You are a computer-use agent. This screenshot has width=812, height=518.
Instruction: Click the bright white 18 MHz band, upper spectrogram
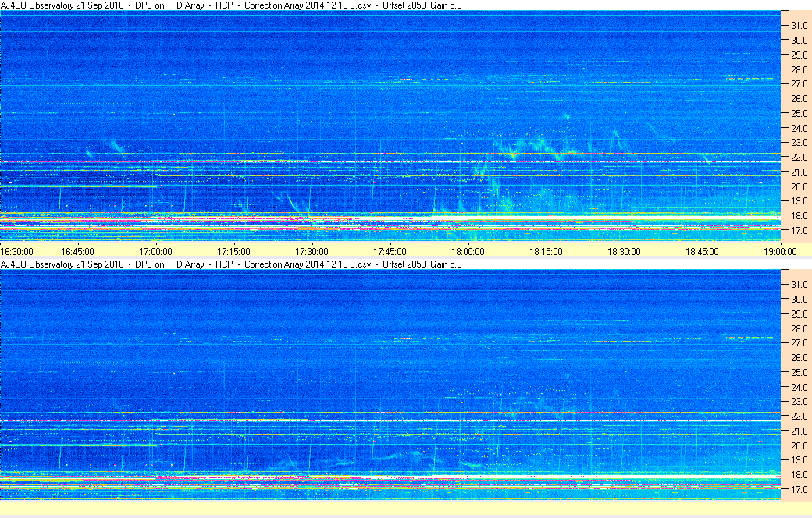point(390,215)
